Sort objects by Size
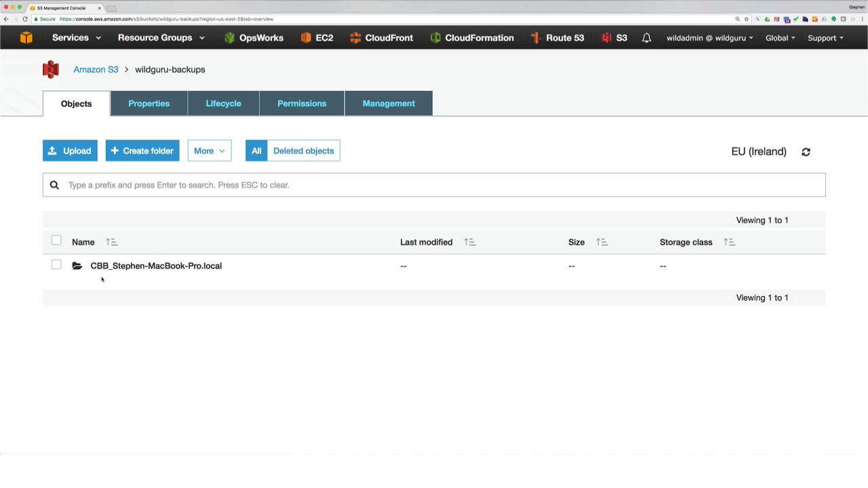Screen dimensions: 868x488 (x=601, y=242)
